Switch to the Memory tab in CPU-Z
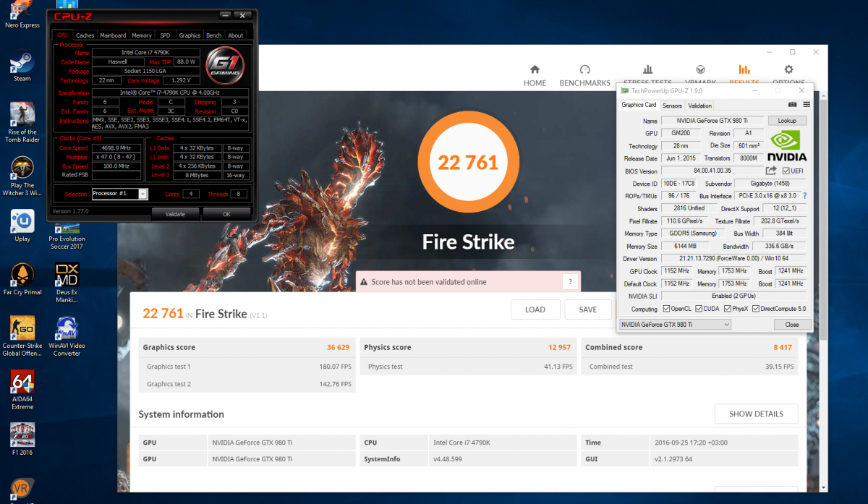This screenshot has height=504, width=868. click(142, 35)
